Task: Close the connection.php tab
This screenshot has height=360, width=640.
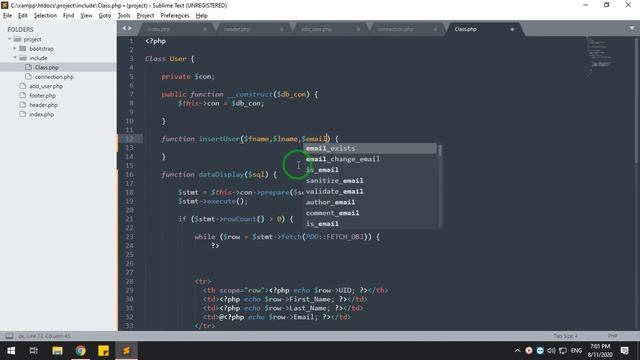Action: [x=435, y=29]
